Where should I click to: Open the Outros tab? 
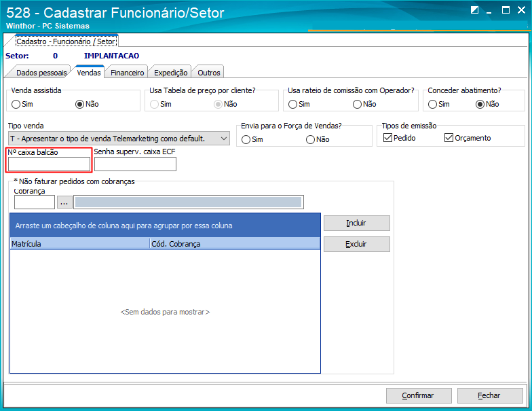coord(209,73)
